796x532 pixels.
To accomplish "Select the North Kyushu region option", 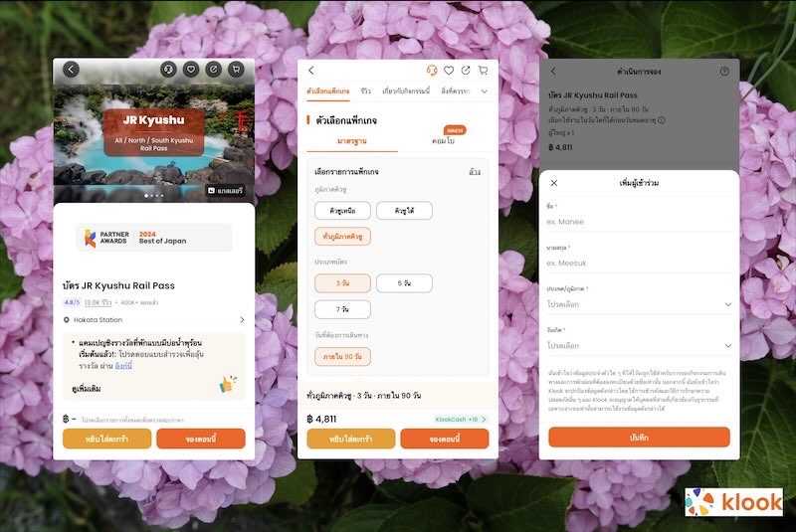I will pos(342,211).
